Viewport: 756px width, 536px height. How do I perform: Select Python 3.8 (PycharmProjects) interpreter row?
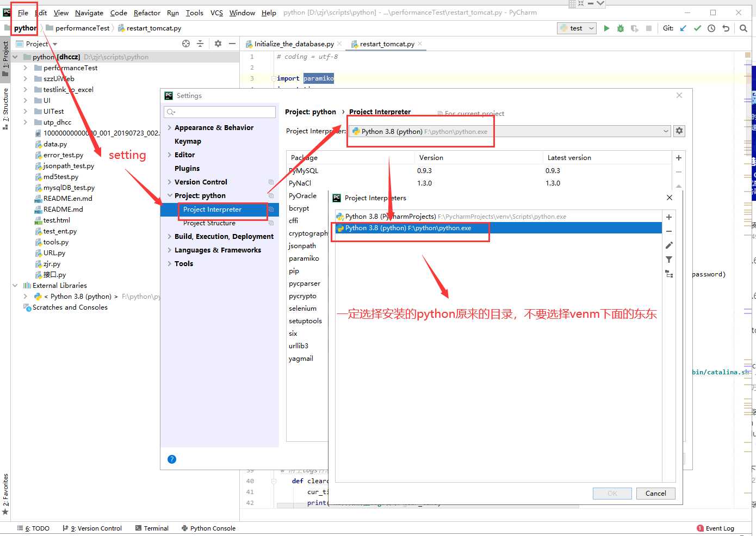tap(498, 217)
